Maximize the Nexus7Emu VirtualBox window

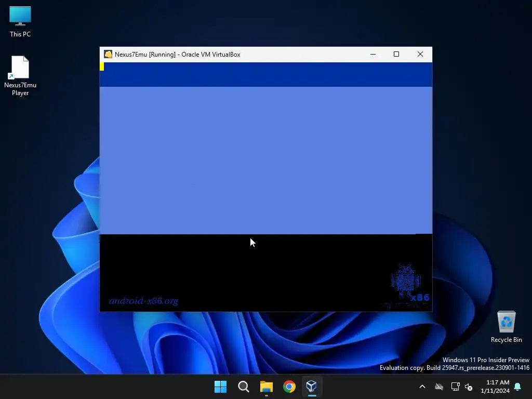[x=396, y=54]
